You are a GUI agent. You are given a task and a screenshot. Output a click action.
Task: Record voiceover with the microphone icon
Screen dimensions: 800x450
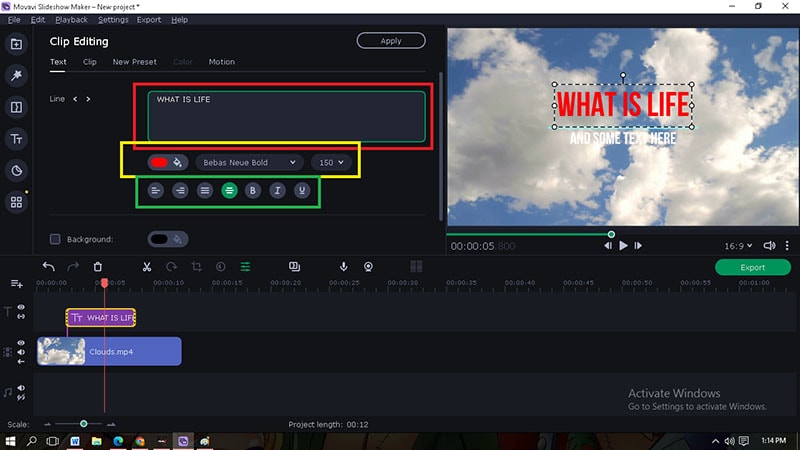click(344, 266)
